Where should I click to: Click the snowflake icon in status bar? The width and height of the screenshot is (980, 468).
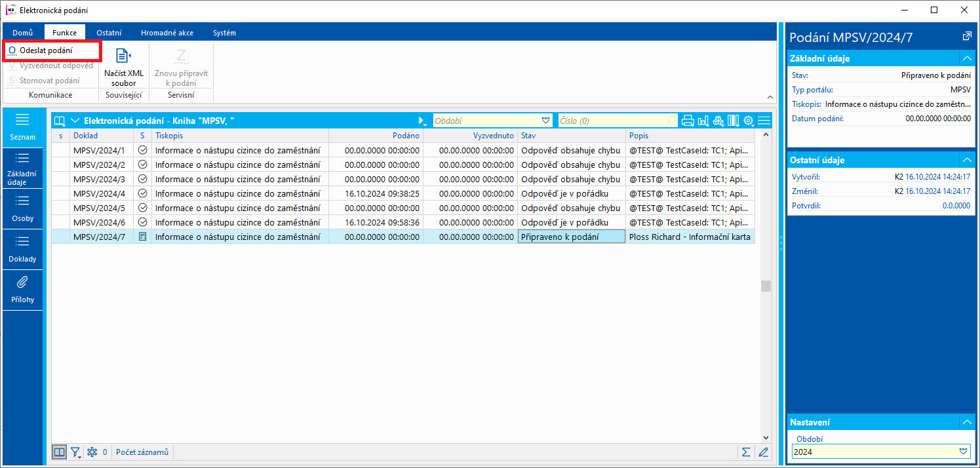(x=92, y=452)
